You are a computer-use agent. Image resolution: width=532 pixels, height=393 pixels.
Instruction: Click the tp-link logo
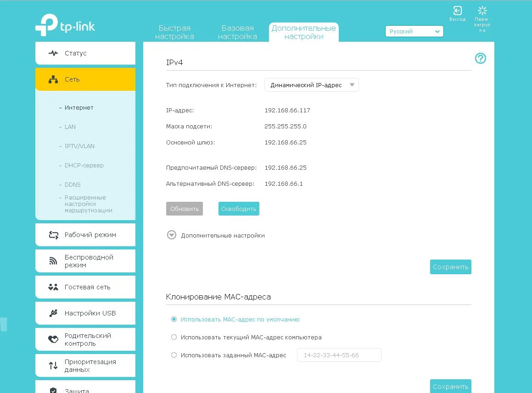tap(65, 25)
